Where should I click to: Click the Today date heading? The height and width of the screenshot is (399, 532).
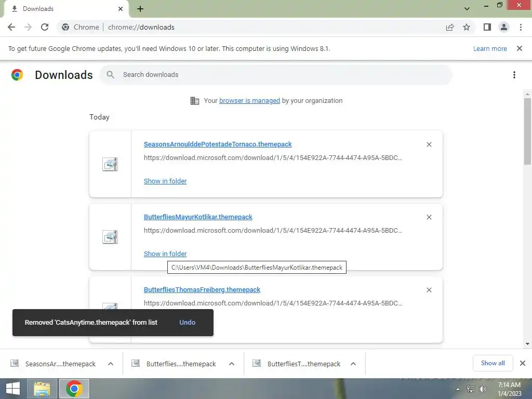point(99,117)
